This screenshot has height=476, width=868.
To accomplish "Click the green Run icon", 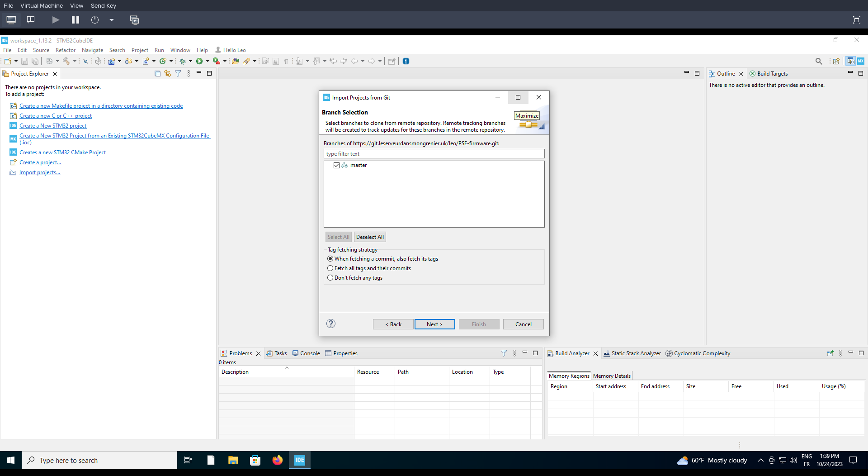I will [x=199, y=61].
